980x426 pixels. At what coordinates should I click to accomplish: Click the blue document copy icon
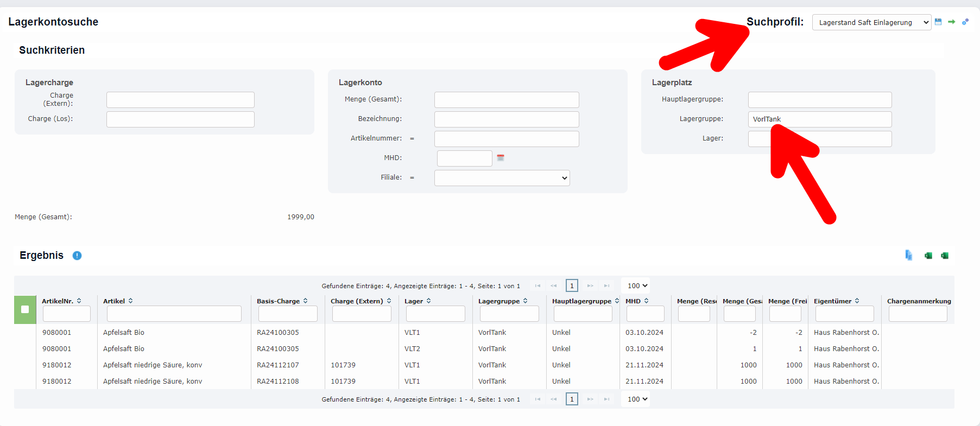[908, 256]
